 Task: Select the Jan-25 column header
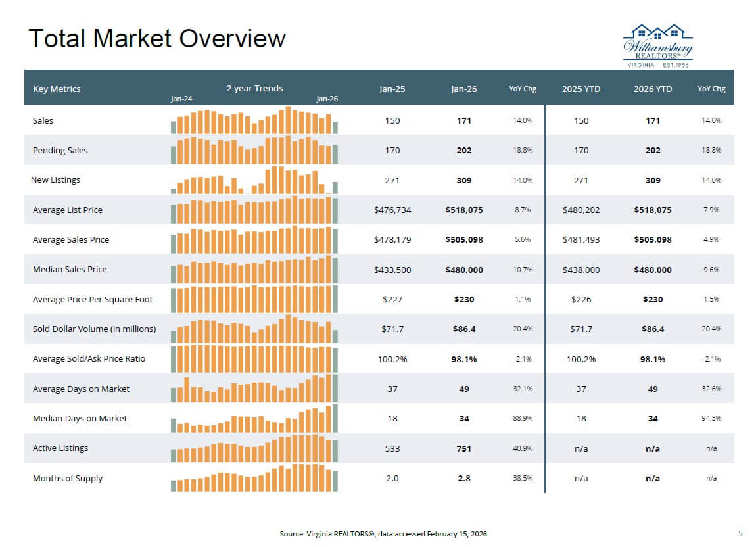[x=392, y=89]
